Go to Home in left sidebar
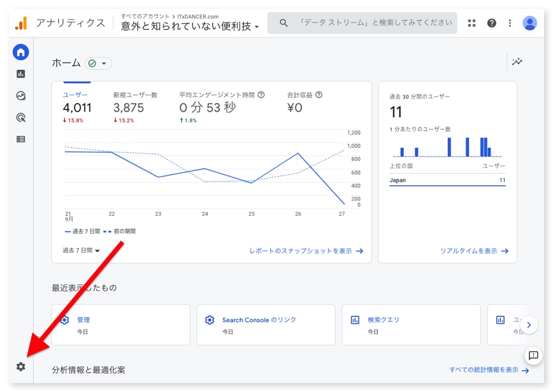The image size is (553, 392). coord(21,52)
